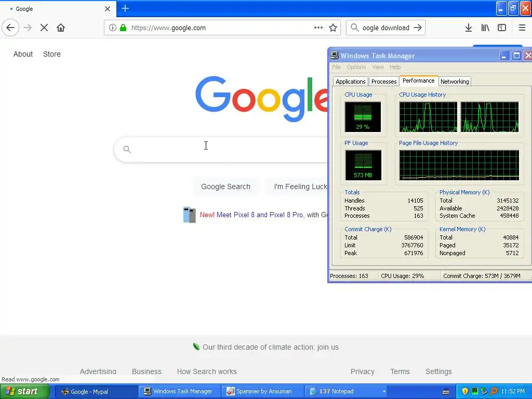This screenshot has width=532, height=399.
Task: Switch to the Processes tab
Action: click(384, 82)
